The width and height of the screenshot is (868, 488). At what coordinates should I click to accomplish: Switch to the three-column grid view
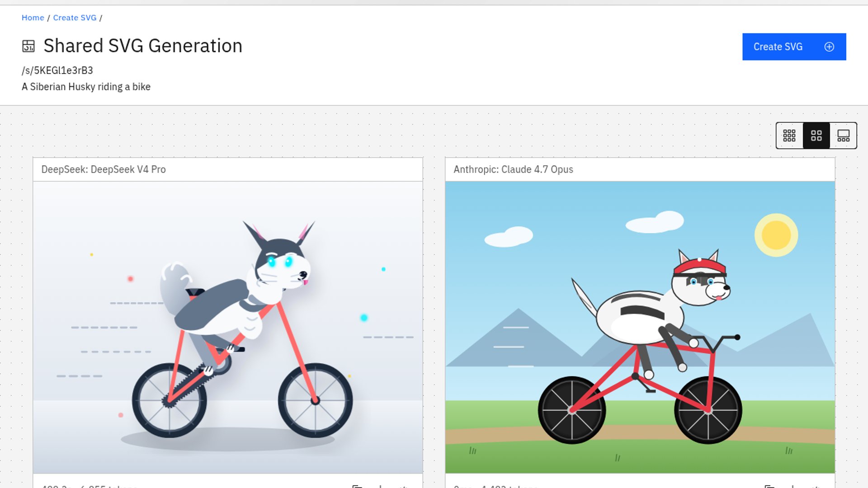click(789, 136)
